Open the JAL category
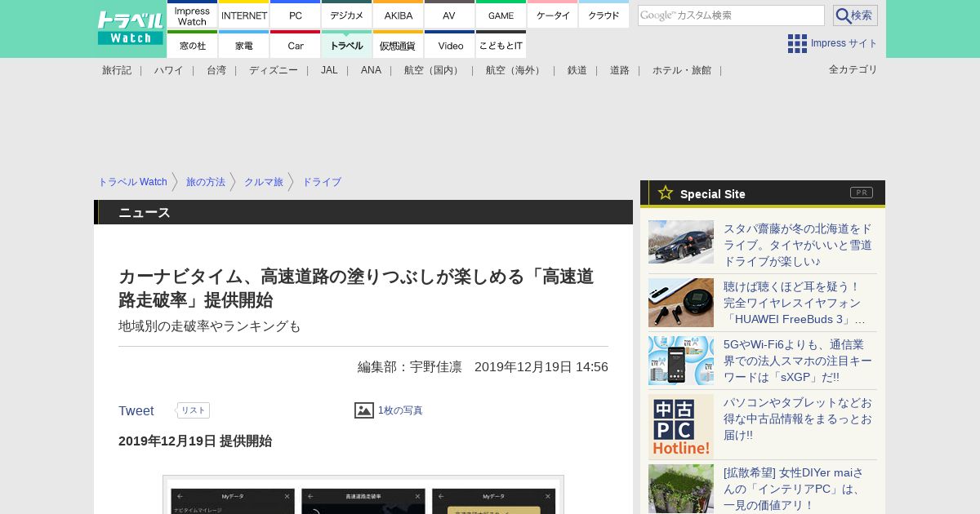This screenshot has height=514, width=980. point(329,70)
